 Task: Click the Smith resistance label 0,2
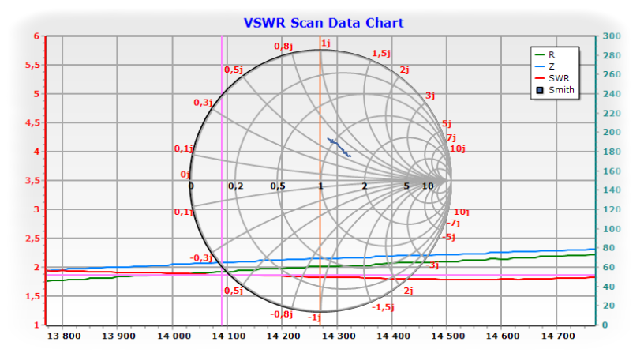[236, 186]
